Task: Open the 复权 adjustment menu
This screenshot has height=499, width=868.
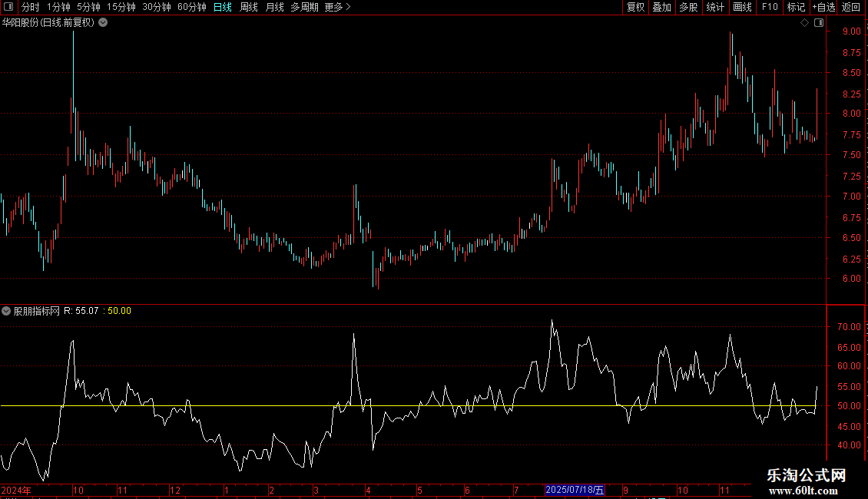Action: 635,7
